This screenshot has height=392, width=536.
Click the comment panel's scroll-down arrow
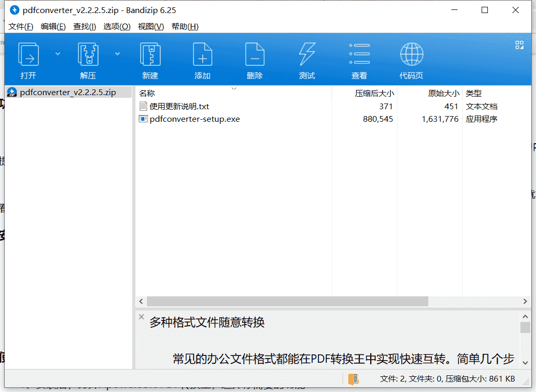click(x=525, y=363)
